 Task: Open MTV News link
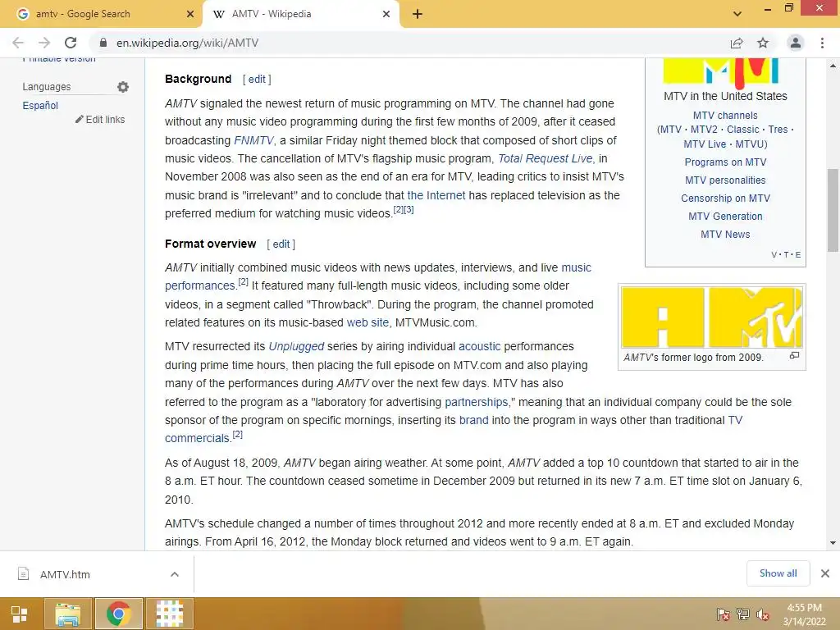725,235
